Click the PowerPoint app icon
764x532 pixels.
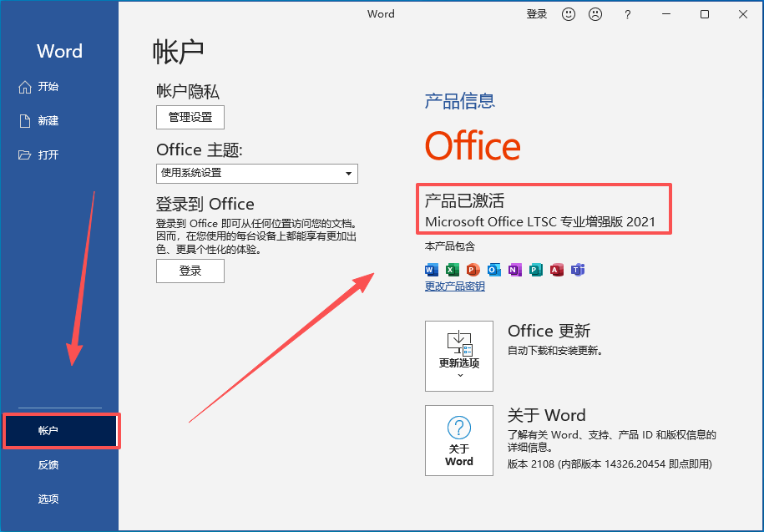[473, 270]
